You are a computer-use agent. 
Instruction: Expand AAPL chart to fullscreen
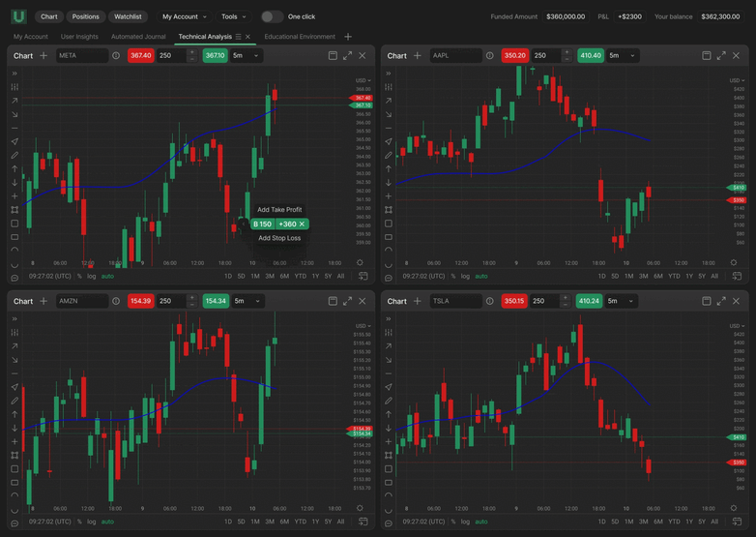click(x=721, y=55)
